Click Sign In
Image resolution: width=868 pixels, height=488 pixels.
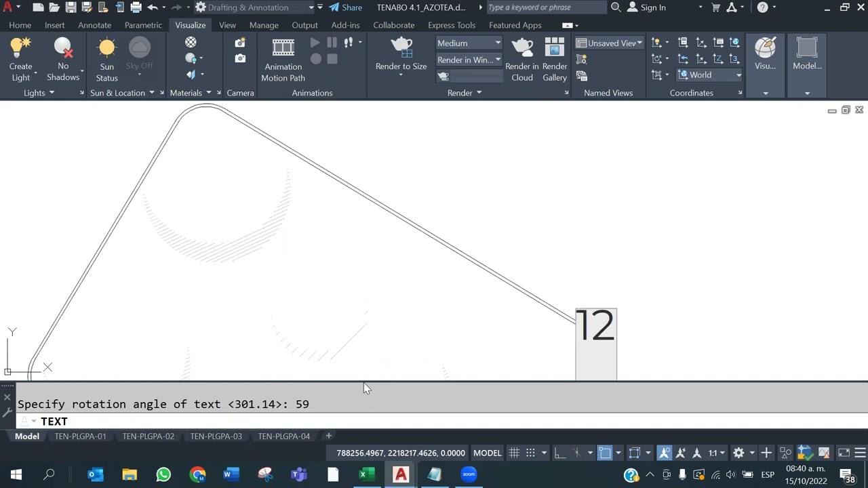[x=646, y=7]
